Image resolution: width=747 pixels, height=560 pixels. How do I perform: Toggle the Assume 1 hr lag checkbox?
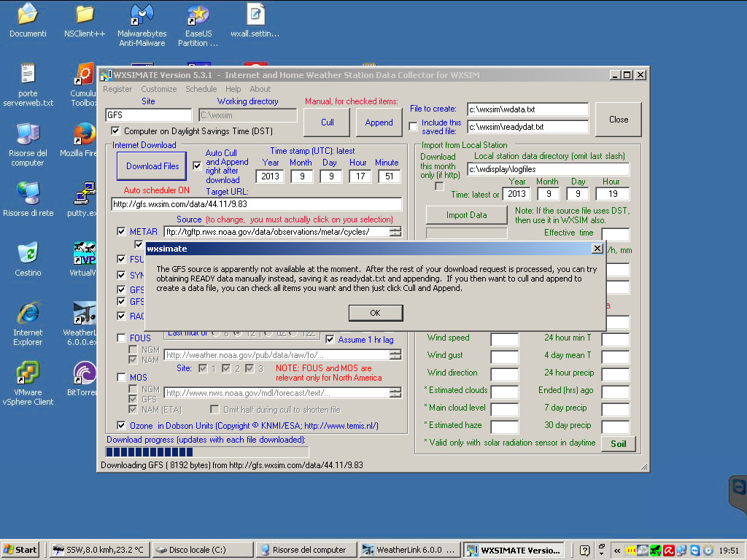point(330,340)
